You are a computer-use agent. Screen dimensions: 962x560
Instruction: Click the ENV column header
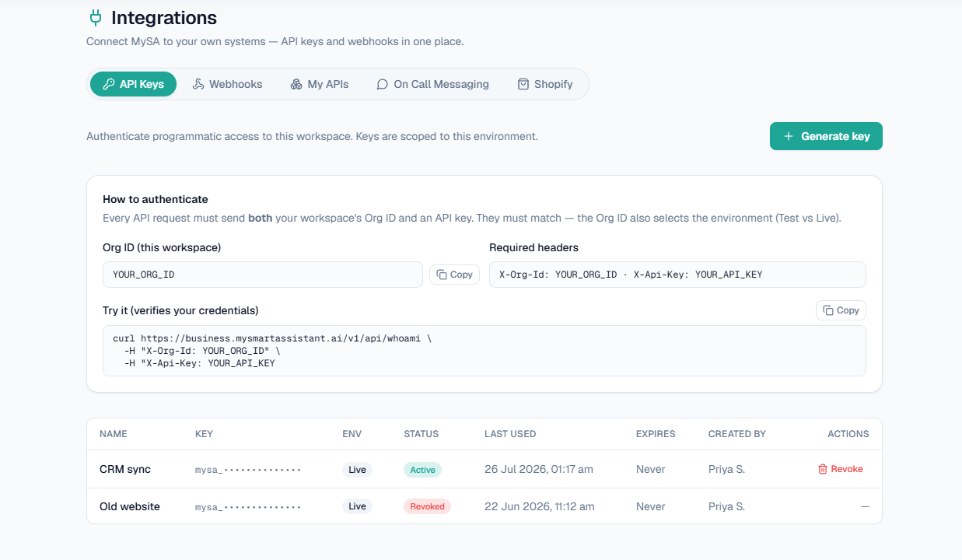[x=352, y=434]
